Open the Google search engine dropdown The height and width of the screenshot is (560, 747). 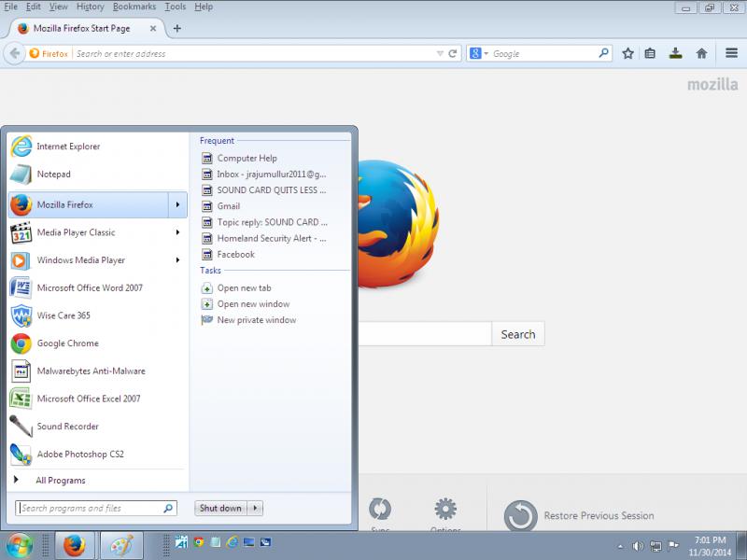click(478, 54)
